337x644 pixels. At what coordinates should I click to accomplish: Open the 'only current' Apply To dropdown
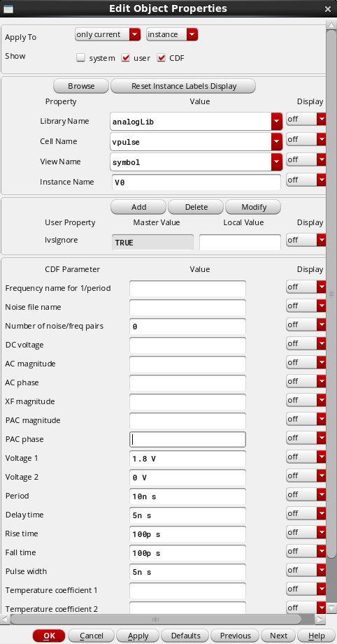[x=108, y=34]
